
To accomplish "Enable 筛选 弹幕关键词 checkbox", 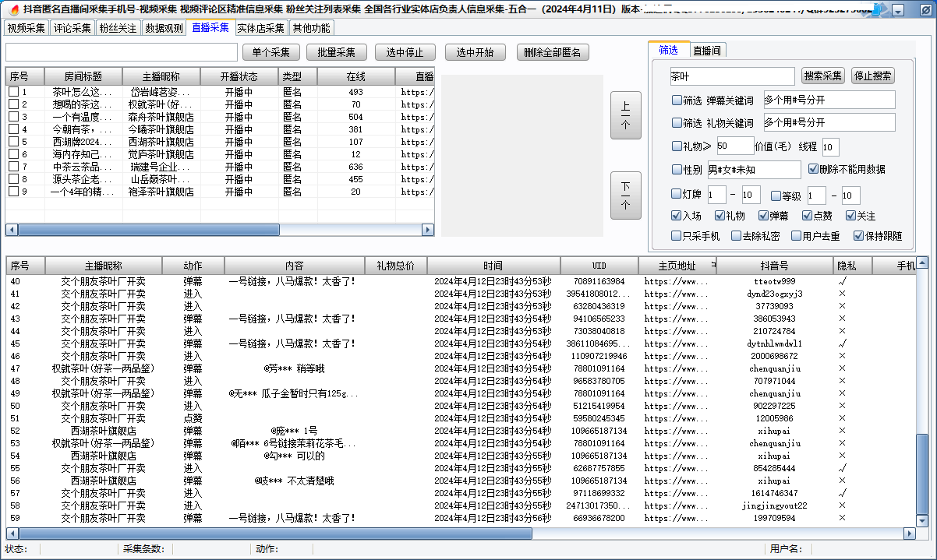I will pos(677,100).
